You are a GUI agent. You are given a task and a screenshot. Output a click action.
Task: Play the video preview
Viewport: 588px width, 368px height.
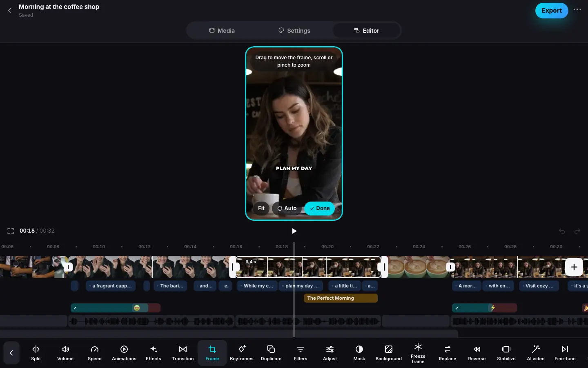click(x=294, y=231)
